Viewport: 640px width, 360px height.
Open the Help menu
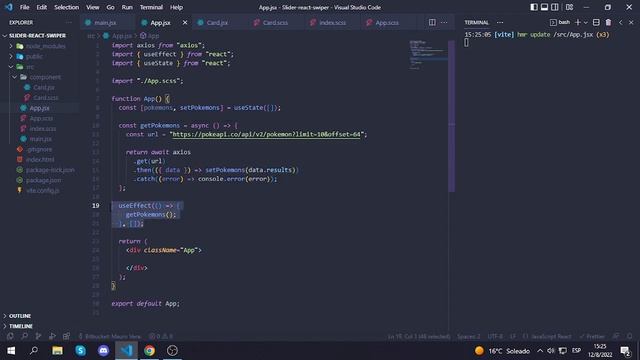tap(176, 7)
